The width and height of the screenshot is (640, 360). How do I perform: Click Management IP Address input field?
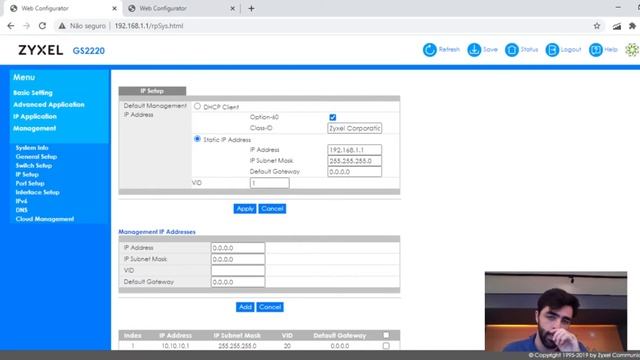238,248
